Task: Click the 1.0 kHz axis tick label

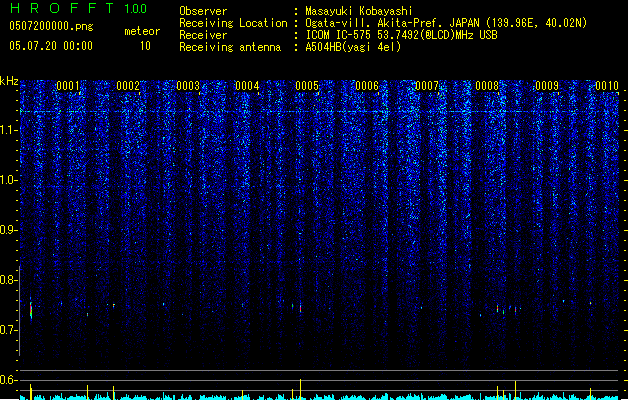Action: tap(9, 180)
